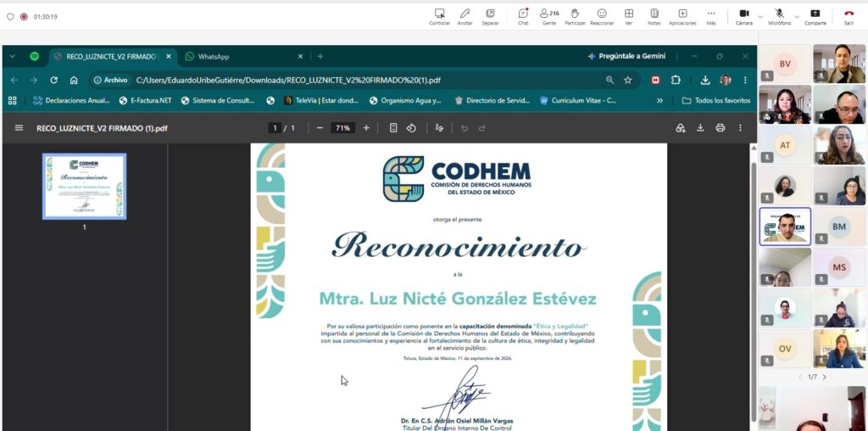
Task: Open Aplicaciones in Teams toolbar
Action: [682, 16]
